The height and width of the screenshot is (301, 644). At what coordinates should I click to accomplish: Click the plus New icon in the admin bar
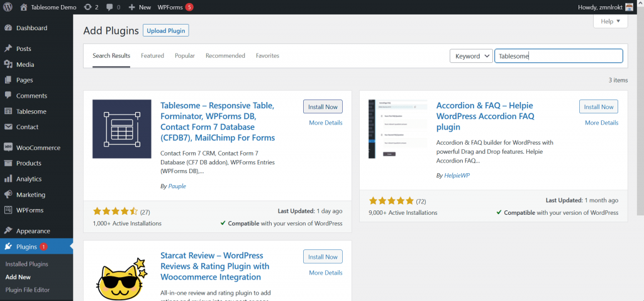[x=132, y=7]
